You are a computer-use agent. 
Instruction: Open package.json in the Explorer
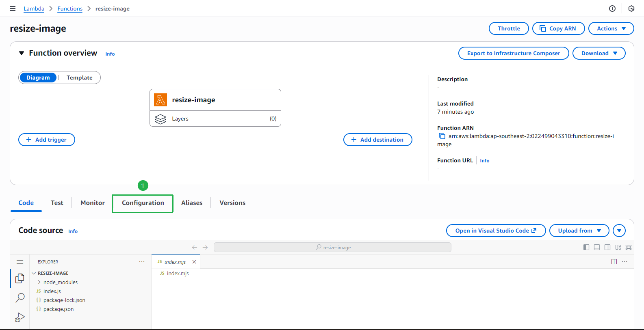59,309
